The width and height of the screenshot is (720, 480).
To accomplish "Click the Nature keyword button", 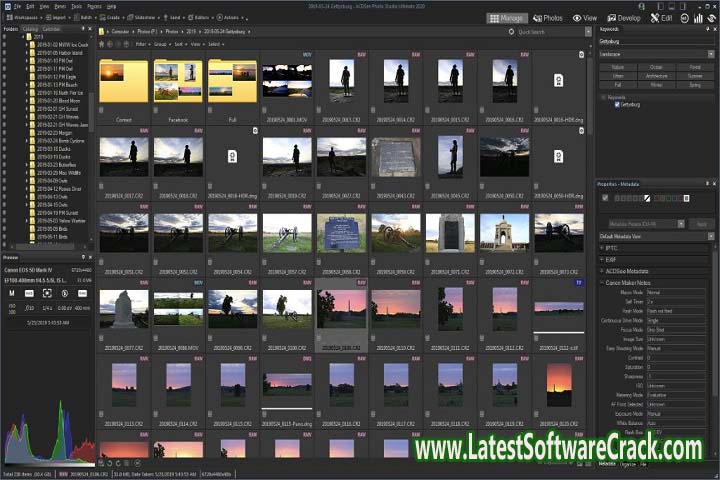I will (617, 66).
